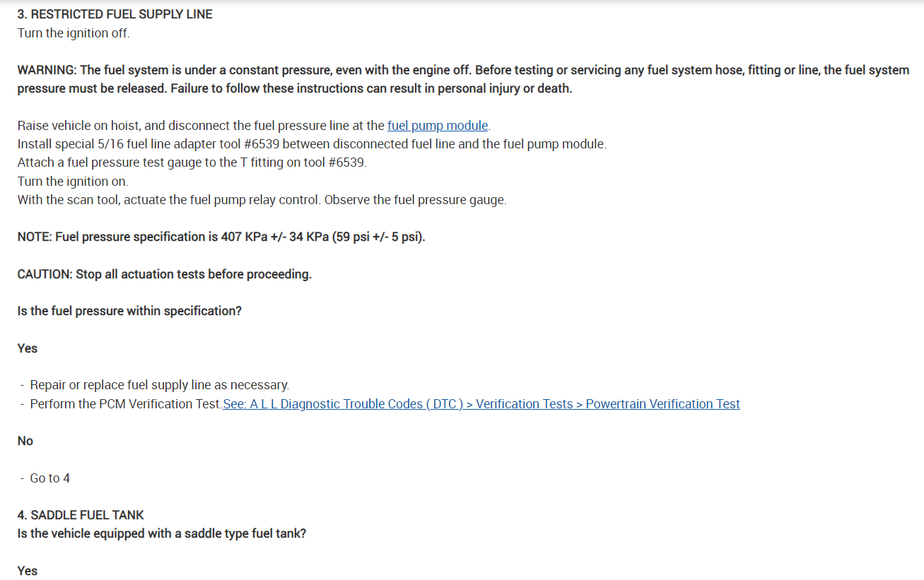This screenshot has width=924, height=580.
Task: Click the "No" answer under step 3
Action: (x=25, y=441)
